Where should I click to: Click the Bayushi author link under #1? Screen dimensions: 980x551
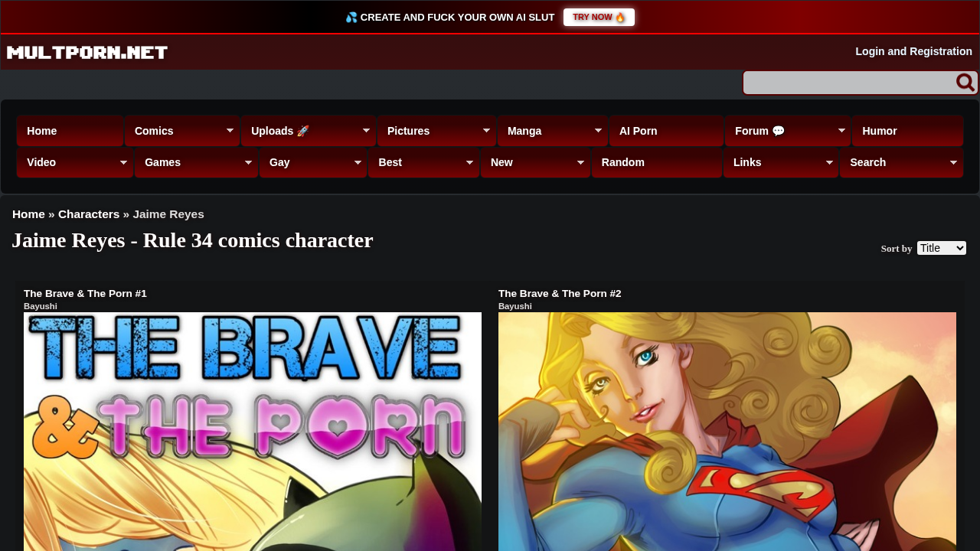[x=41, y=306]
